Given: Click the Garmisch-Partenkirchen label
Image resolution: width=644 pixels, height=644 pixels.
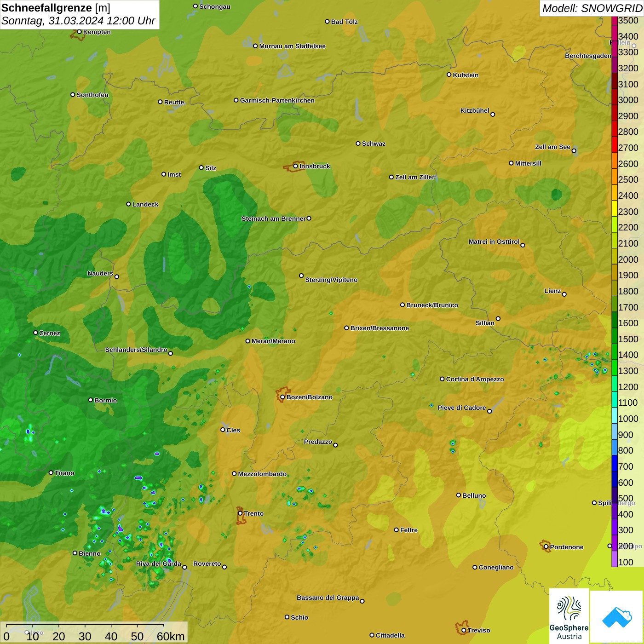Looking at the screenshot, I should 277,100.
